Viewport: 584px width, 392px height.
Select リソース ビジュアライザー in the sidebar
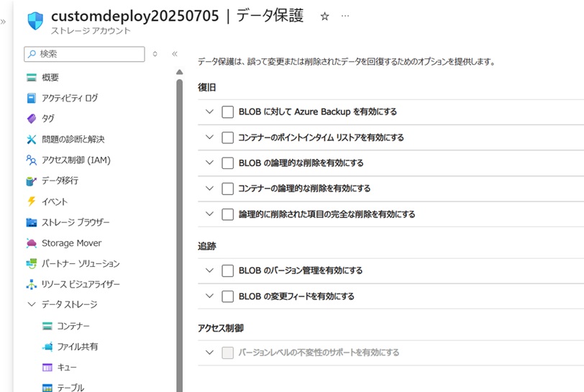click(81, 284)
